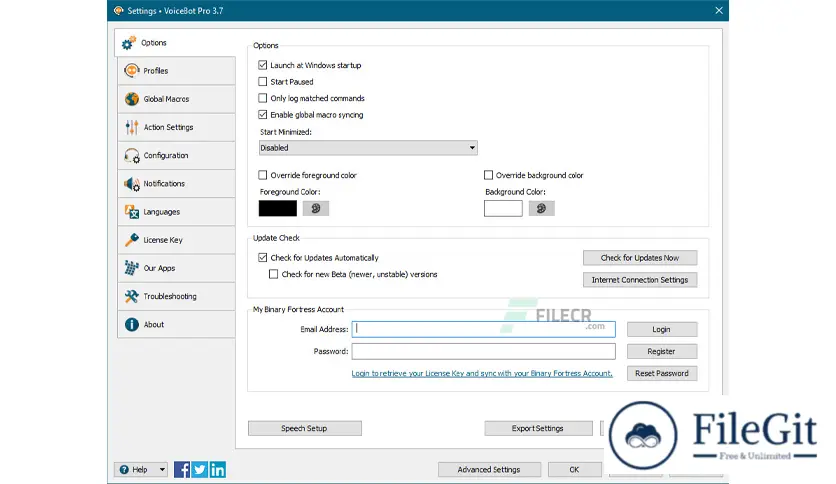The width and height of the screenshot is (836, 484).
Task: Click the Export Settings button
Action: pos(538,428)
